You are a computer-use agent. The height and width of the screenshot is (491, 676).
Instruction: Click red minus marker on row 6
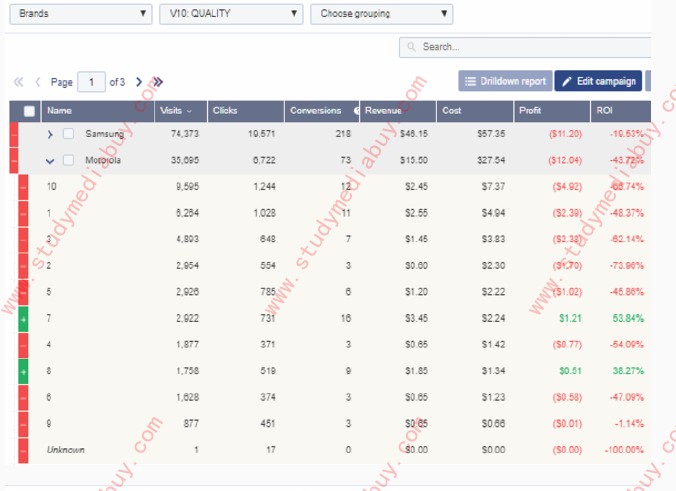23,397
